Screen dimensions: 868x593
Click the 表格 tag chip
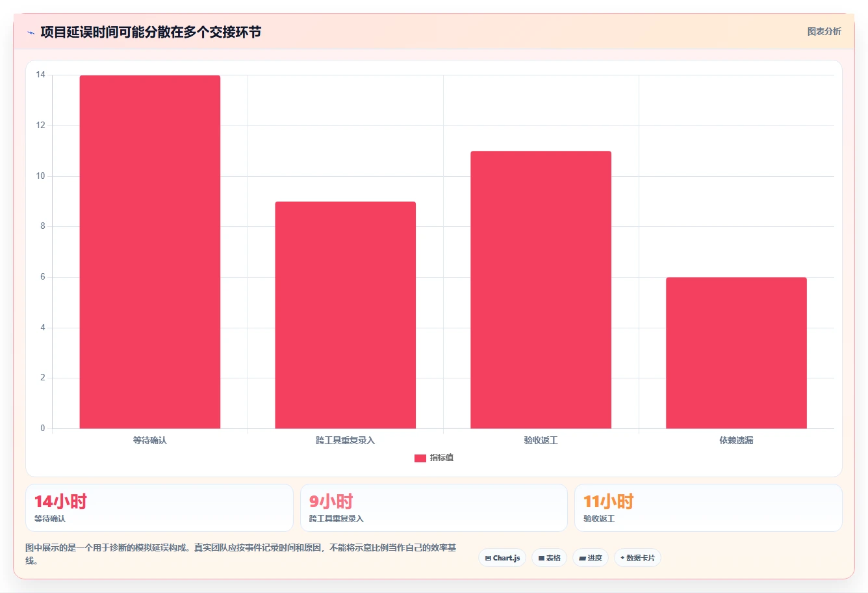(x=549, y=558)
